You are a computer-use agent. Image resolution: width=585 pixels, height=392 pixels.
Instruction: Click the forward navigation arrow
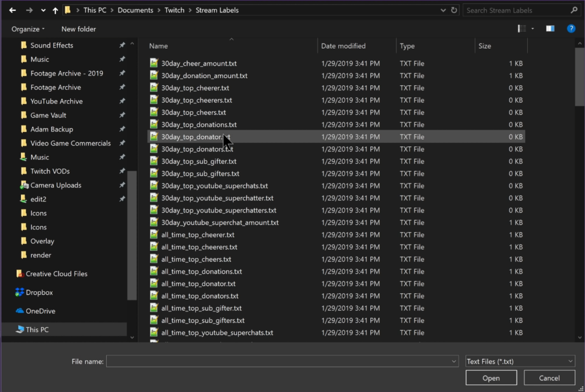(x=29, y=10)
